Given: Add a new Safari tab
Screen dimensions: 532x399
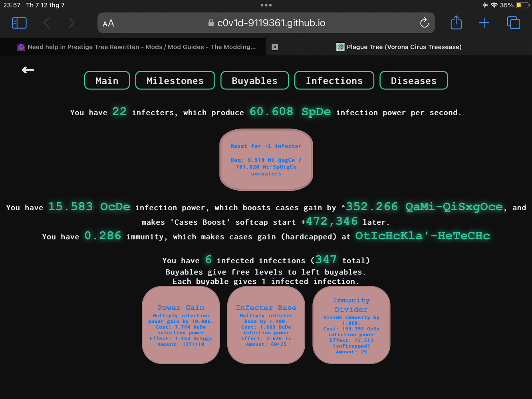Looking at the screenshot, I should pyautogui.click(x=484, y=23).
